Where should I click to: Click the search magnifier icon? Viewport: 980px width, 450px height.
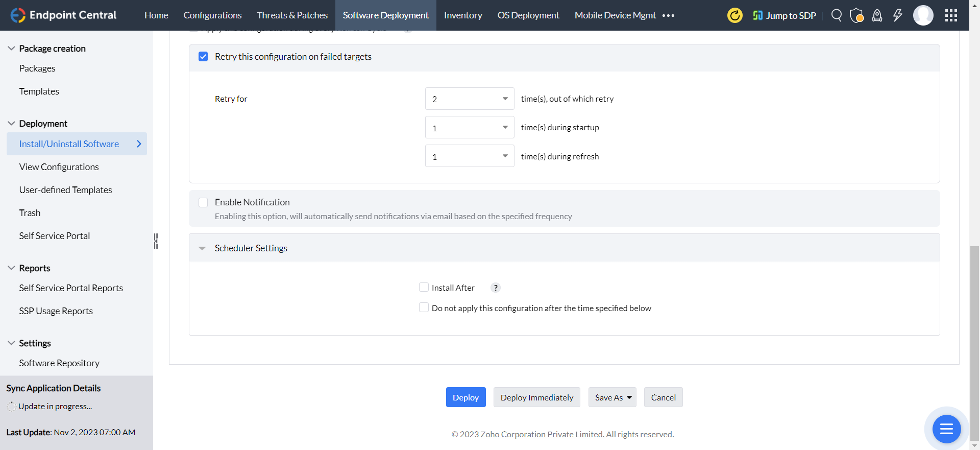click(x=836, y=15)
